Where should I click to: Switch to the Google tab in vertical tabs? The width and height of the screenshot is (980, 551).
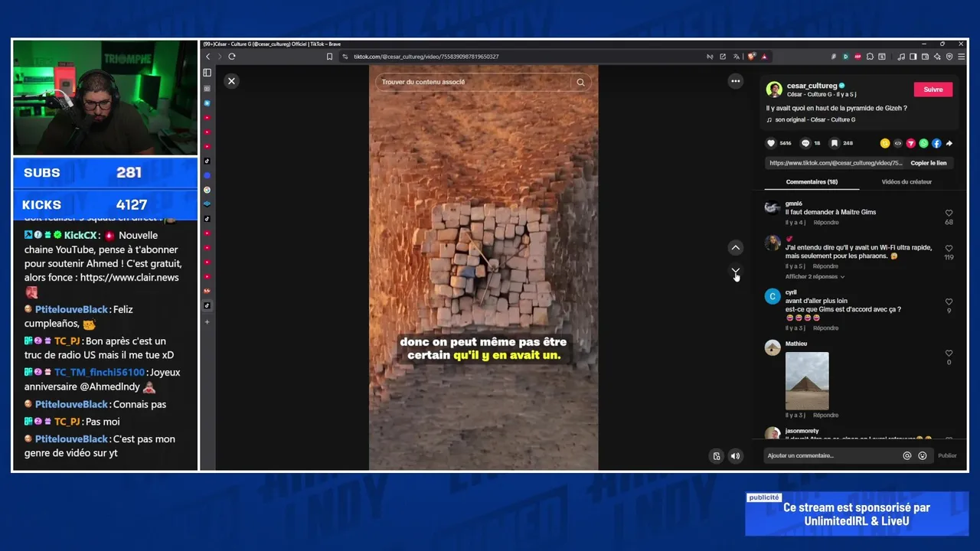point(207,190)
